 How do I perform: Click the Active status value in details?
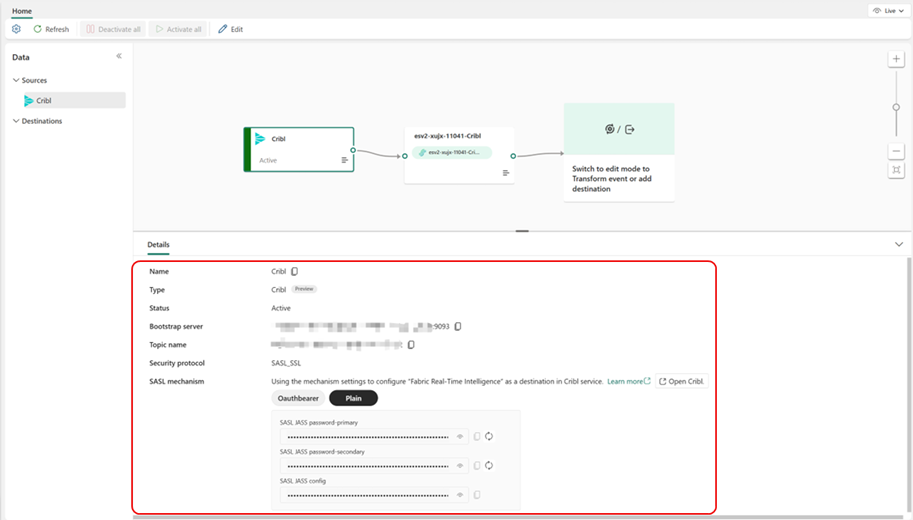coord(281,308)
